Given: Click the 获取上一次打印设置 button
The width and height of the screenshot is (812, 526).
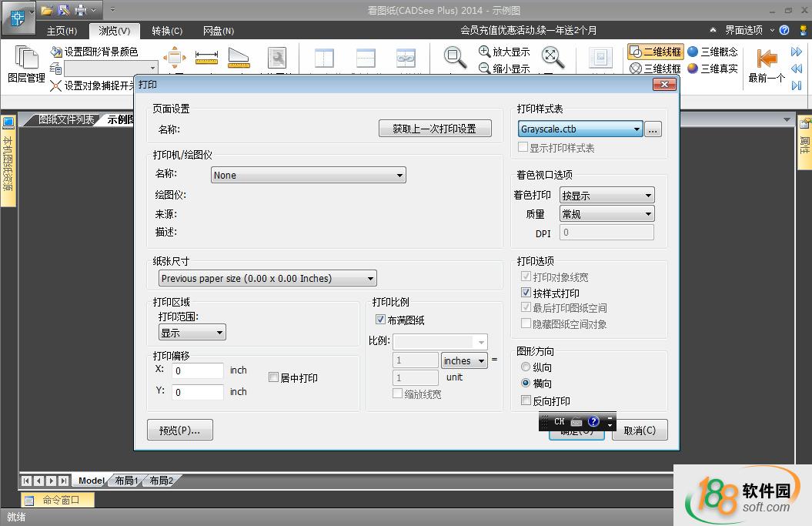Looking at the screenshot, I should (x=435, y=129).
